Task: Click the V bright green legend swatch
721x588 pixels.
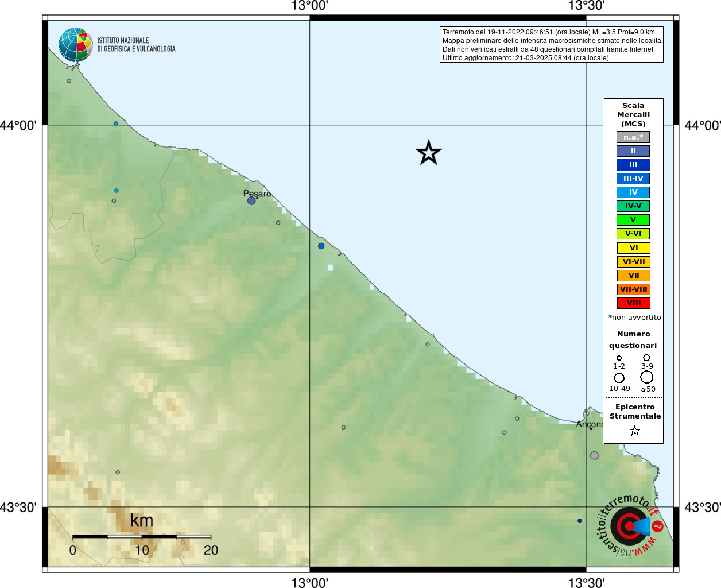Action: coord(633,220)
